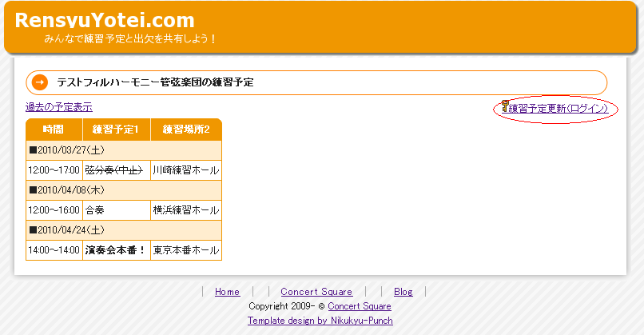Click the cancelled 弦分奏(中止) entry
Screen dimensions: 644x335
[x=113, y=170]
